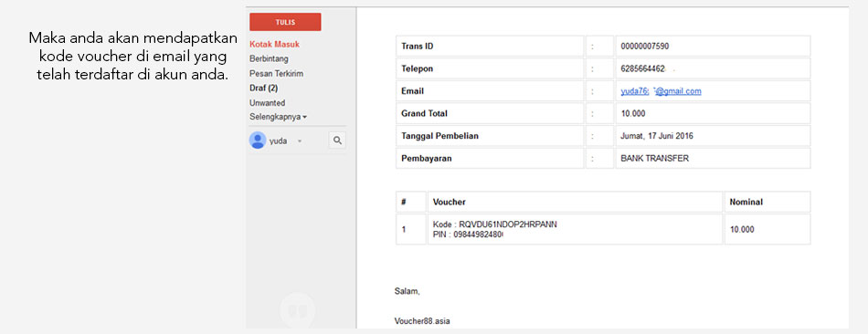Open the yuda account dropdown arrow

pos(300,141)
